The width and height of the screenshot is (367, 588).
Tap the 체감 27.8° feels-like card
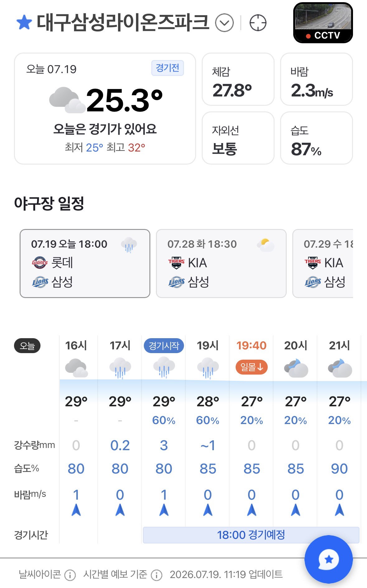tap(238, 79)
